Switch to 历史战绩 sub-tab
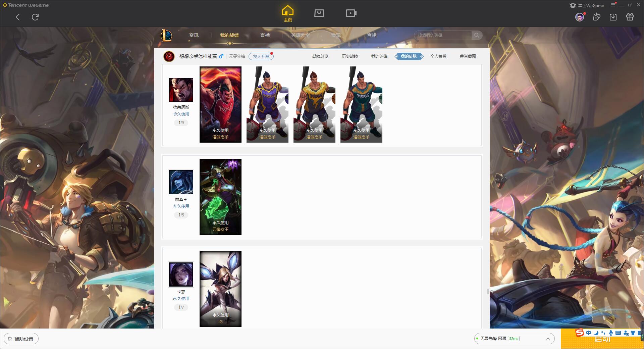644x349 pixels. pyautogui.click(x=350, y=56)
